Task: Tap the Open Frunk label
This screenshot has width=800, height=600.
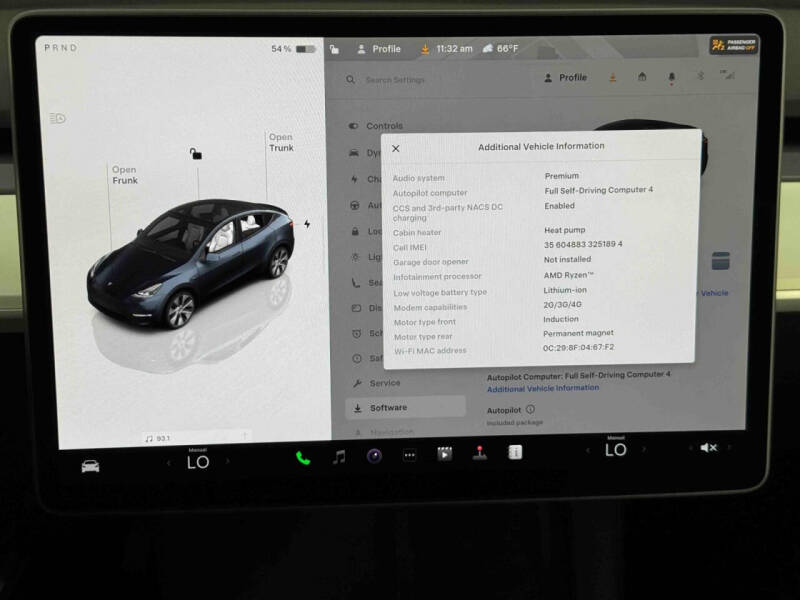Action: pyautogui.click(x=125, y=175)
